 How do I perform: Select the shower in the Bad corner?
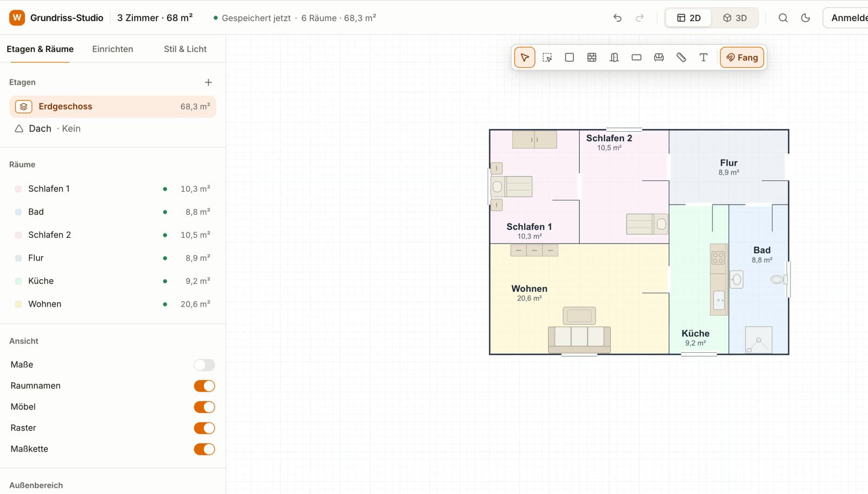758,340
